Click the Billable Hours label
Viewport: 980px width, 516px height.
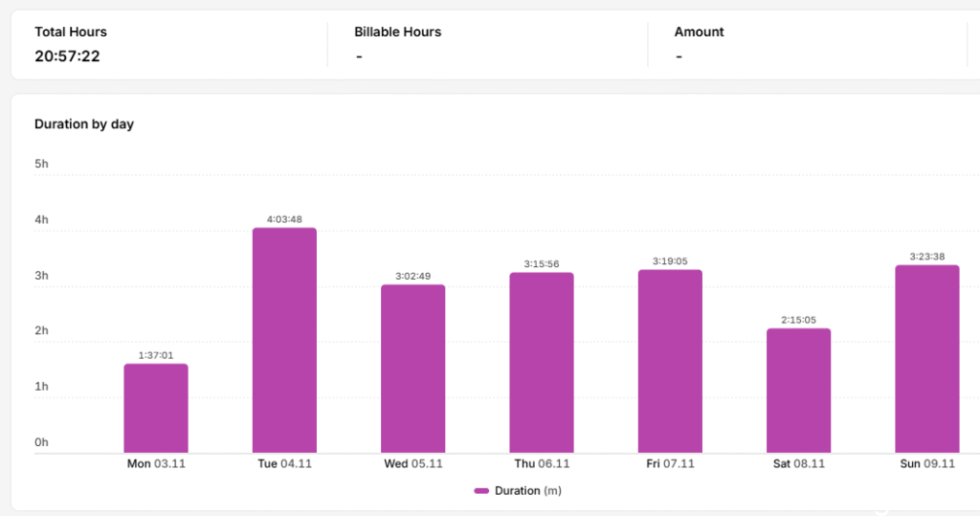[x=397, y=32]
